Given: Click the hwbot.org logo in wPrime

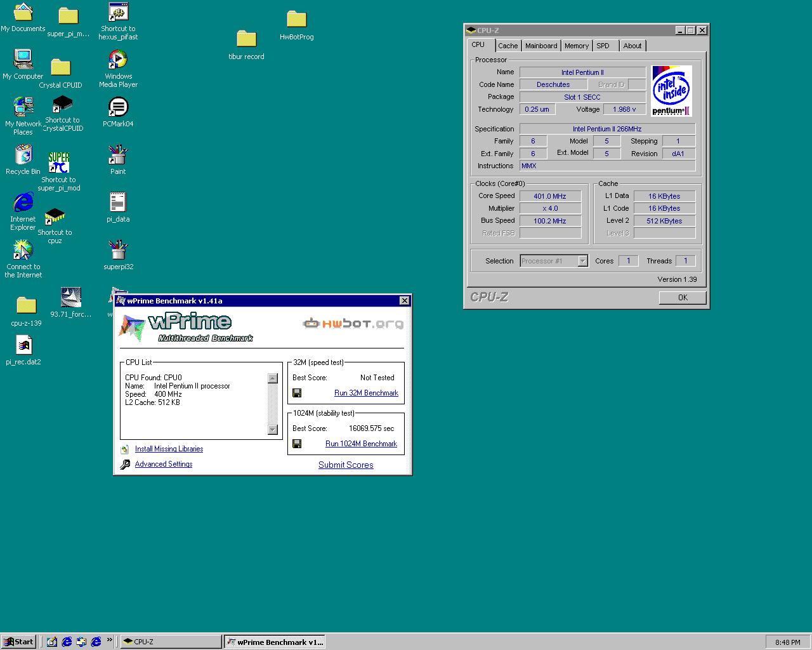Looking at the screenshot, I should (x=353, y=324).
